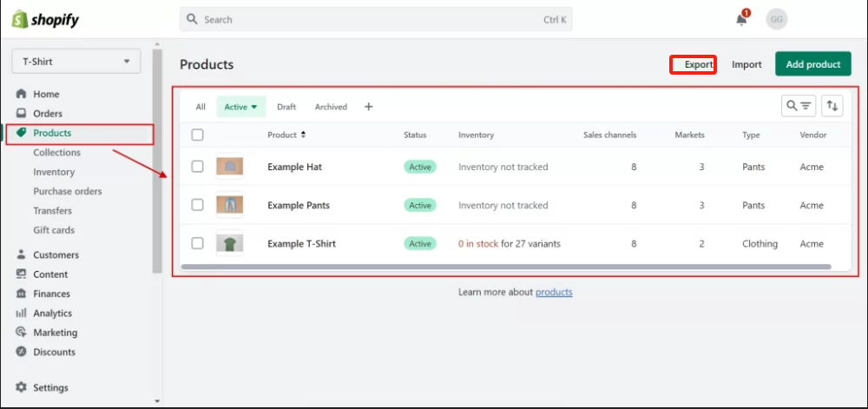The image size is (868, 409).
Task: Click the horizontal scrollbar under product table
Action: click(x=506, y=267)
